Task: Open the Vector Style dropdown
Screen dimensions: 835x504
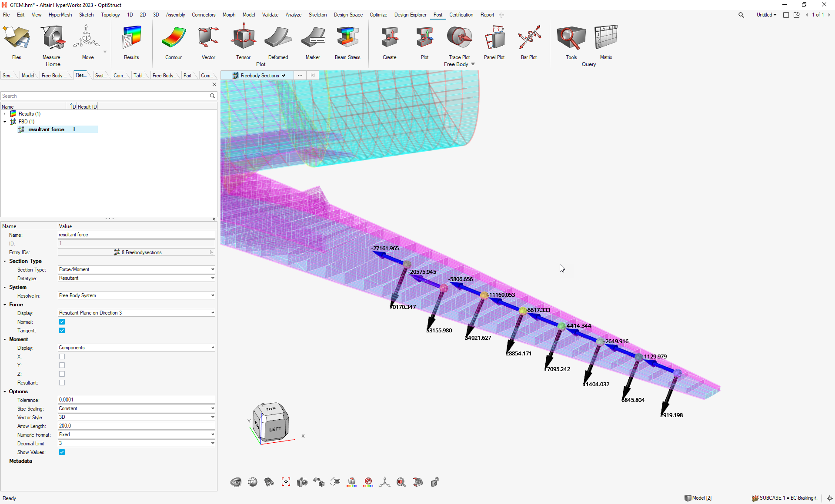Action: pos(137,417)
